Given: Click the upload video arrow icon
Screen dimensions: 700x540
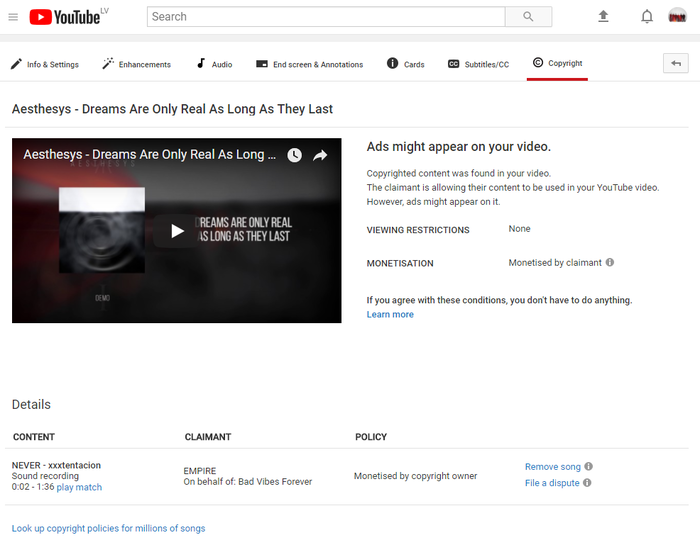Looking at the screenshot, I should tap(603, 17).
